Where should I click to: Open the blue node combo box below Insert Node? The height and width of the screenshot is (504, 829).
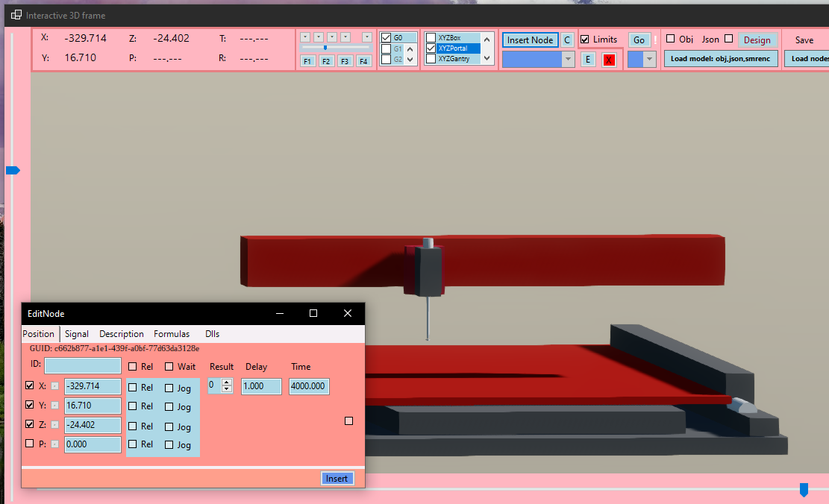tap(538, 59)
